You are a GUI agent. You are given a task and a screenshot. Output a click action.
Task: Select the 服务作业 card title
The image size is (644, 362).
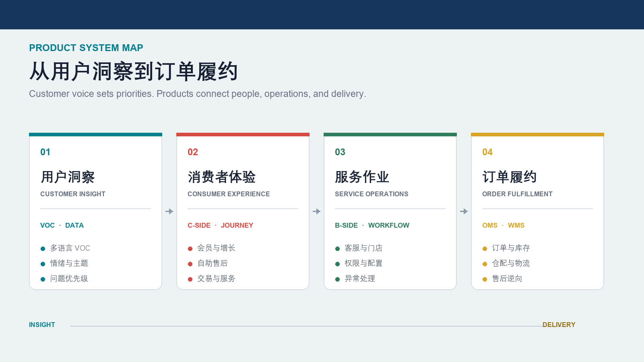point(362,177)
